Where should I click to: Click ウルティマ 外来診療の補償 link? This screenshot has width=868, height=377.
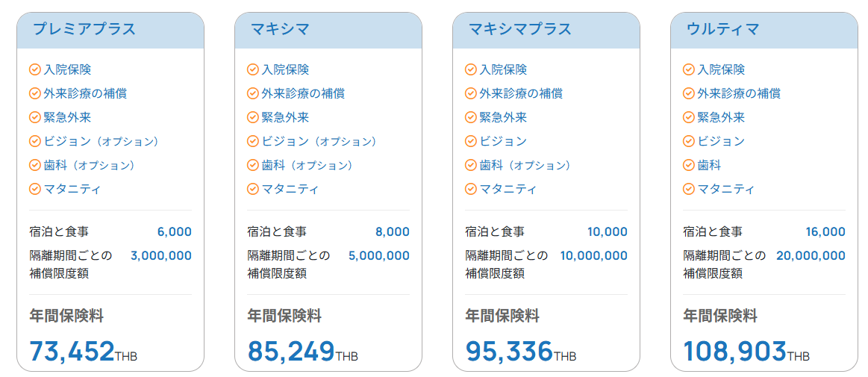click(x=739, y=93)
